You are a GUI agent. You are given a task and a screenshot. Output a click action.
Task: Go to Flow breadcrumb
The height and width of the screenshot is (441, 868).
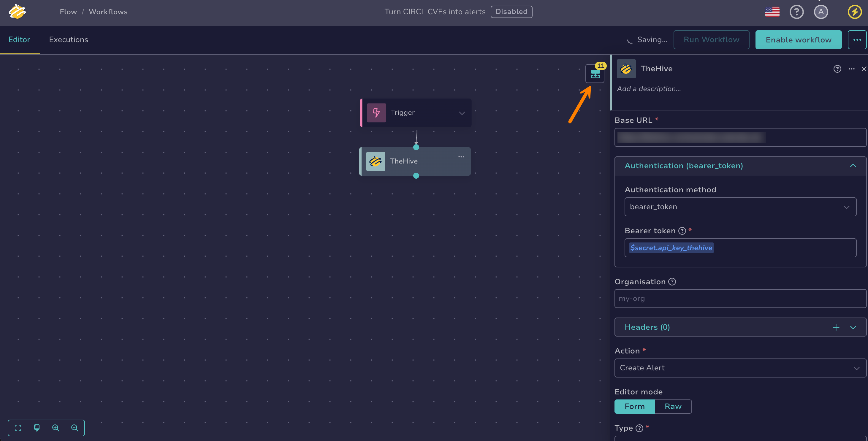(68, 12)
